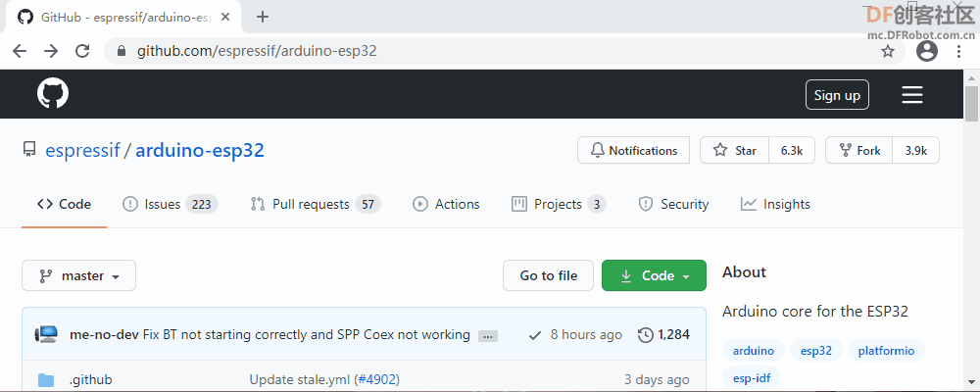Screen dimensions: 980x392
Task: Click the Sign up button
Action: coord(837,95)
